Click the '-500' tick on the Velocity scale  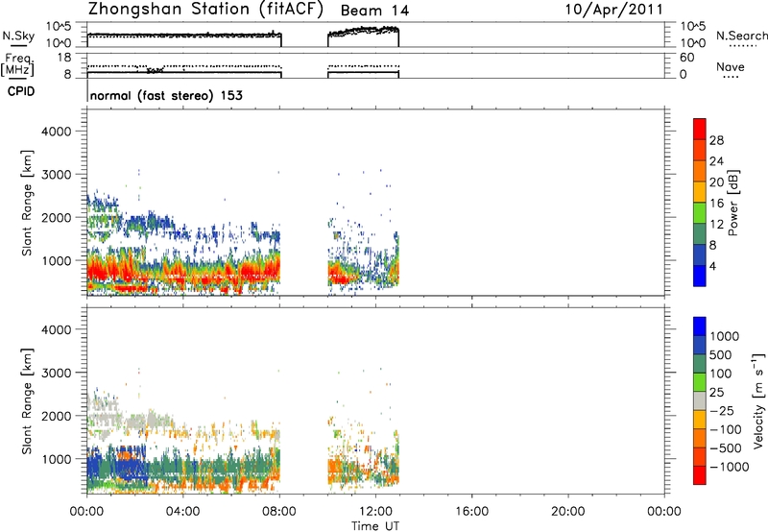click(x=726, y=448)
